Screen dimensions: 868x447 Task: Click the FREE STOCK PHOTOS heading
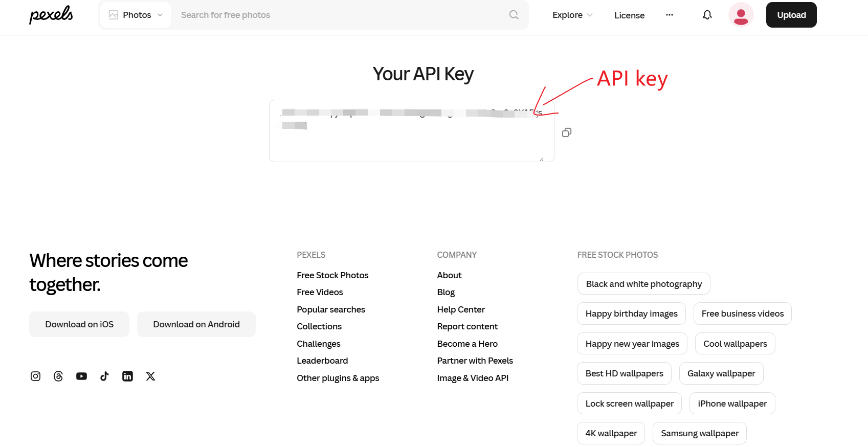point(617,255)
